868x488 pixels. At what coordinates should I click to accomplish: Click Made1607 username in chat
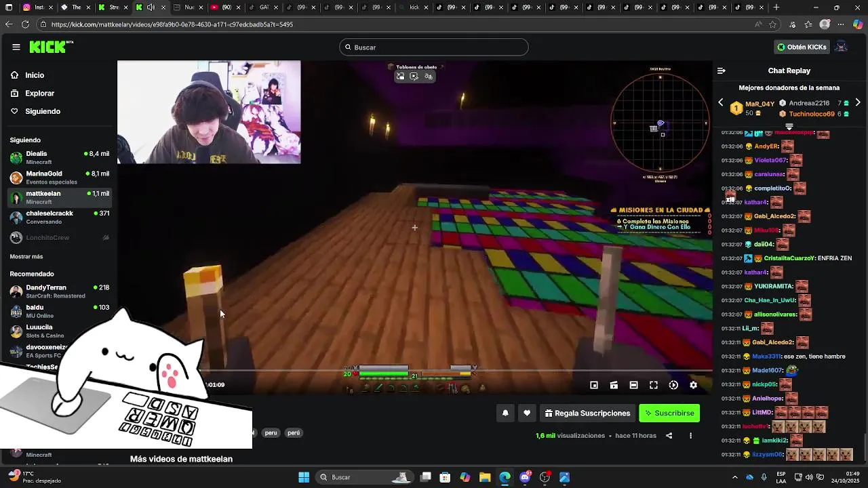(767, 371)
